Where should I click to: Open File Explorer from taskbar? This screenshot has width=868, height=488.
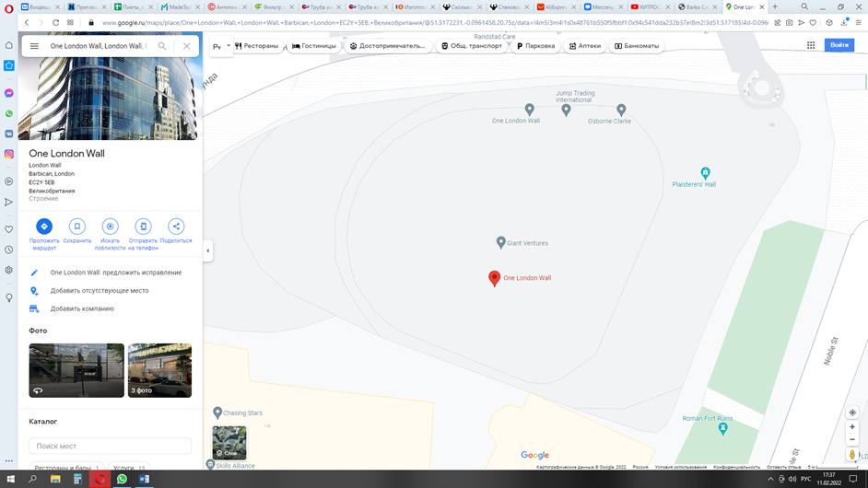tap(55, 479)
